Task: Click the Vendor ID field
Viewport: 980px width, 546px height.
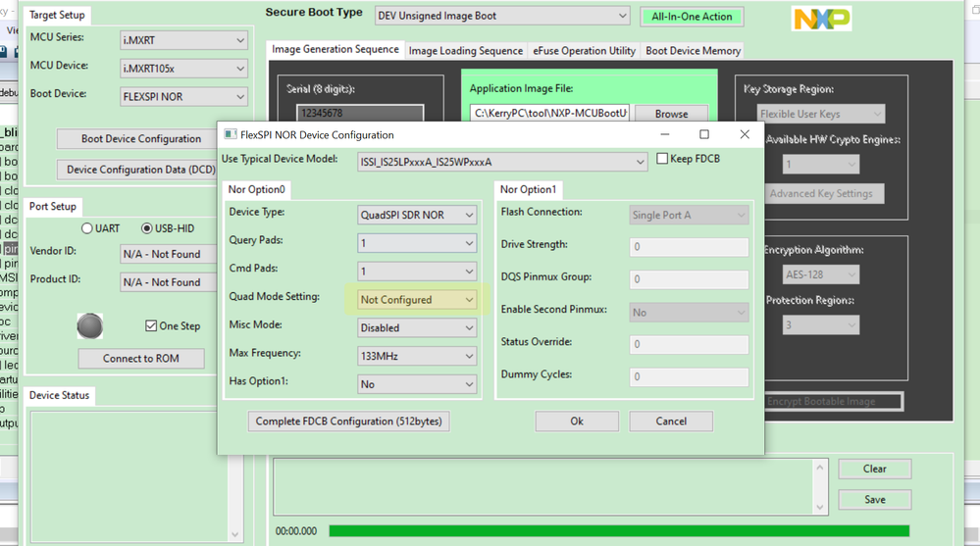Action: point(170,254)
